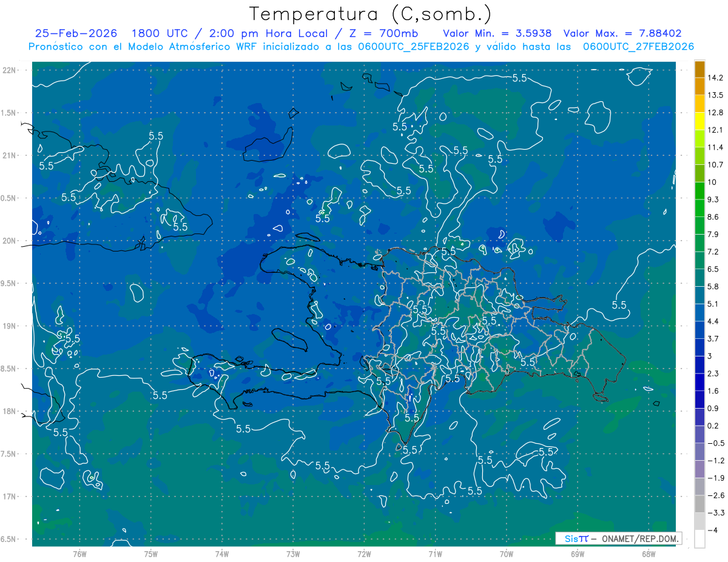Click the 18N latitude axis label
The height and width of the screenshot is (562, 728).
10,411
